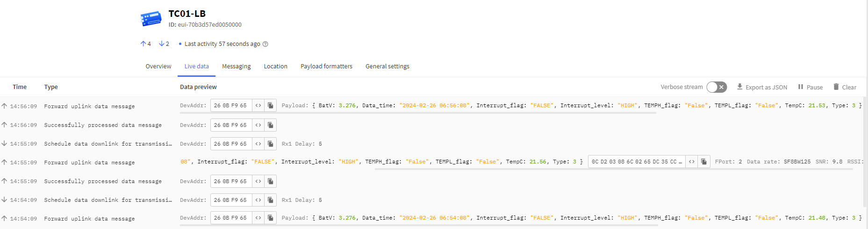Copy DevAddr in 14:56:09 Forward uplink row

coord(270,105)
